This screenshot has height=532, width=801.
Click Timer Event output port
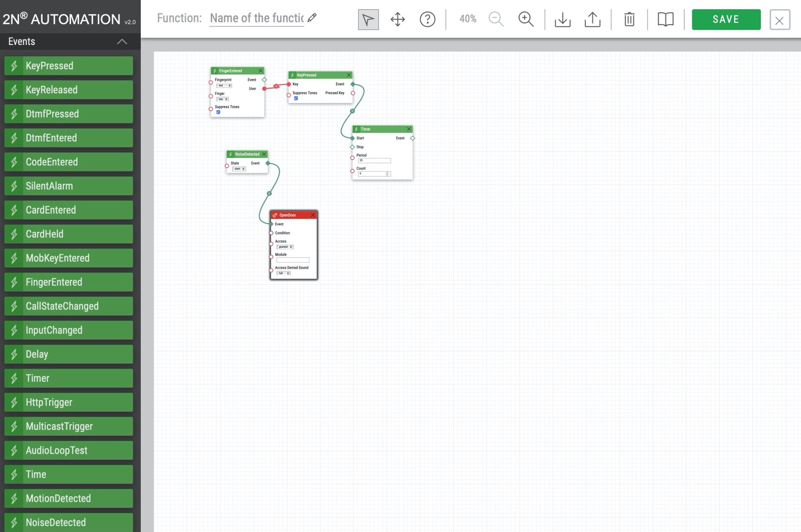tap(413, 138)
